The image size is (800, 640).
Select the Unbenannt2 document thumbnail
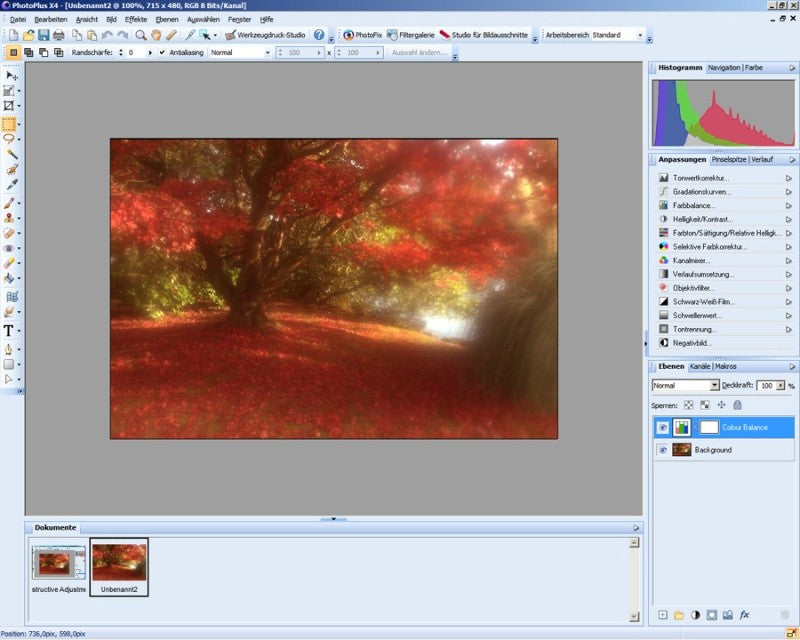(119, 567)
